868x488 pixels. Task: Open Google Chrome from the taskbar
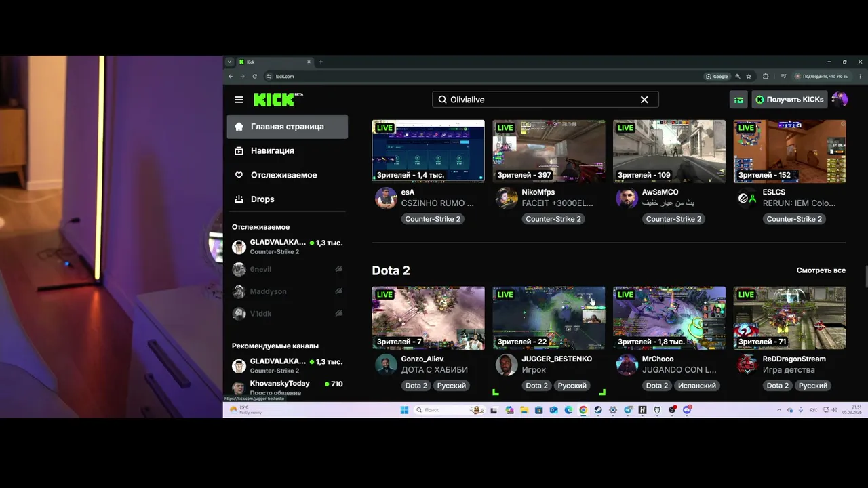coord(583,410)
